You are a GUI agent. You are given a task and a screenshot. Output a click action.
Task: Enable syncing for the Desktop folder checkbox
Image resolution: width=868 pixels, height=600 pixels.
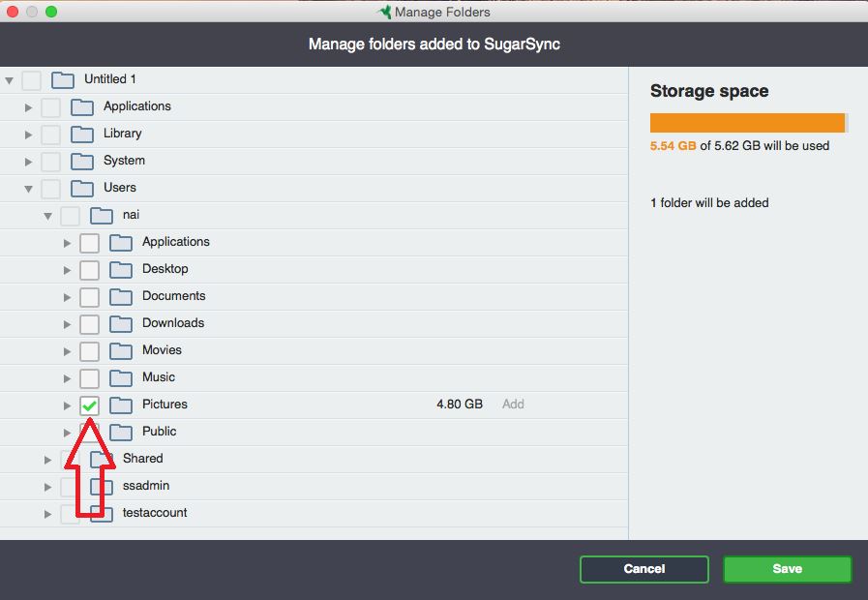point(89,269)
